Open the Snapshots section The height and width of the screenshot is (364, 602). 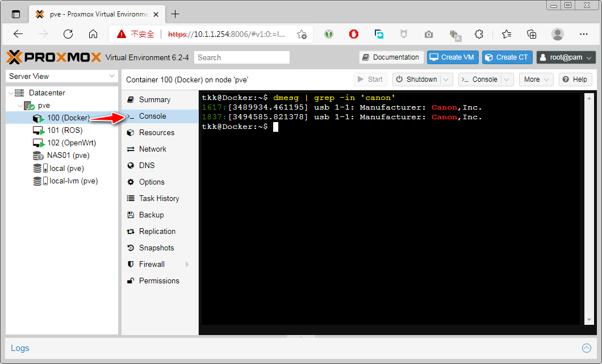pyautogui.click(x=156, y=248)
